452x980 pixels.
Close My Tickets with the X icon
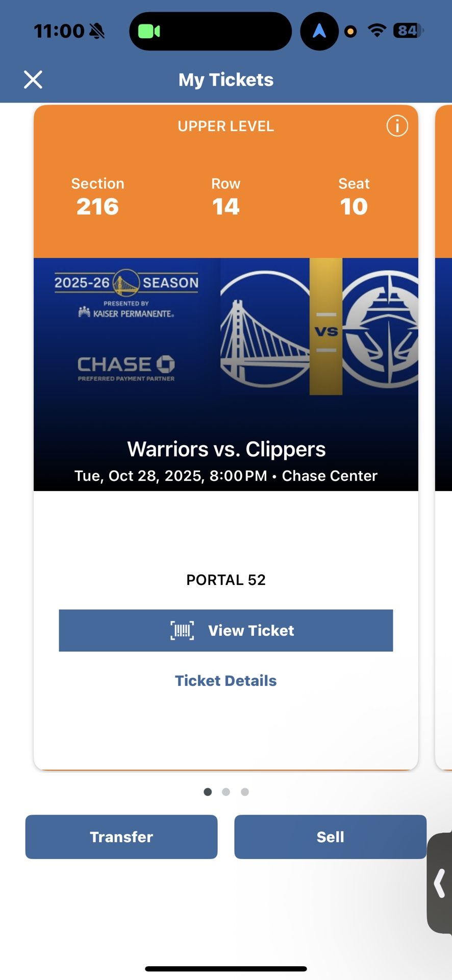[33, 80]
